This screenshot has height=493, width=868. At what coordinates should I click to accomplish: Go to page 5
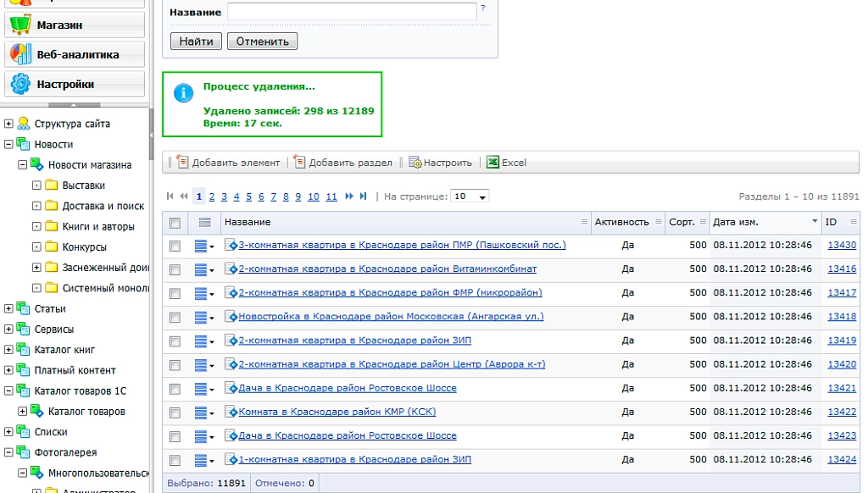click(248, 197)
